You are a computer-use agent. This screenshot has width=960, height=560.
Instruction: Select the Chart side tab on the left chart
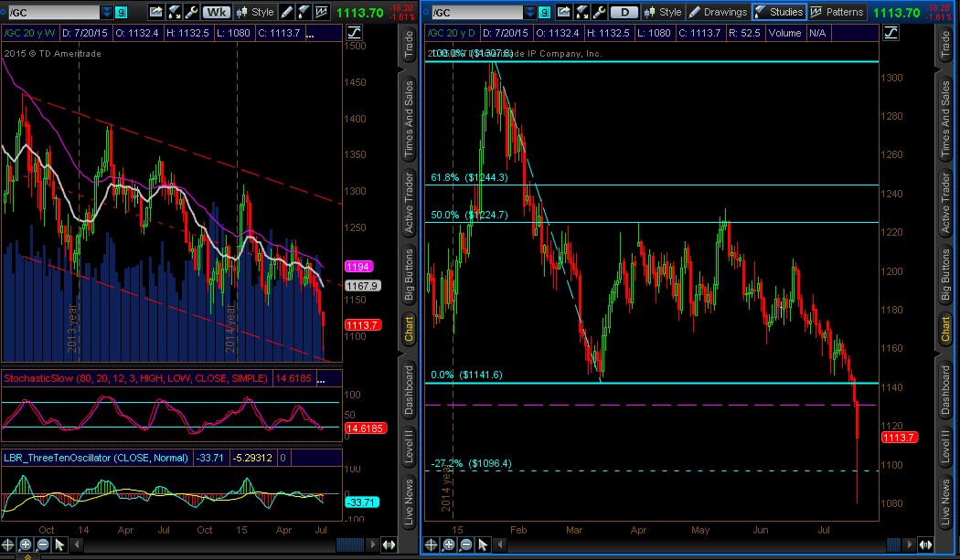coord(409,329)
